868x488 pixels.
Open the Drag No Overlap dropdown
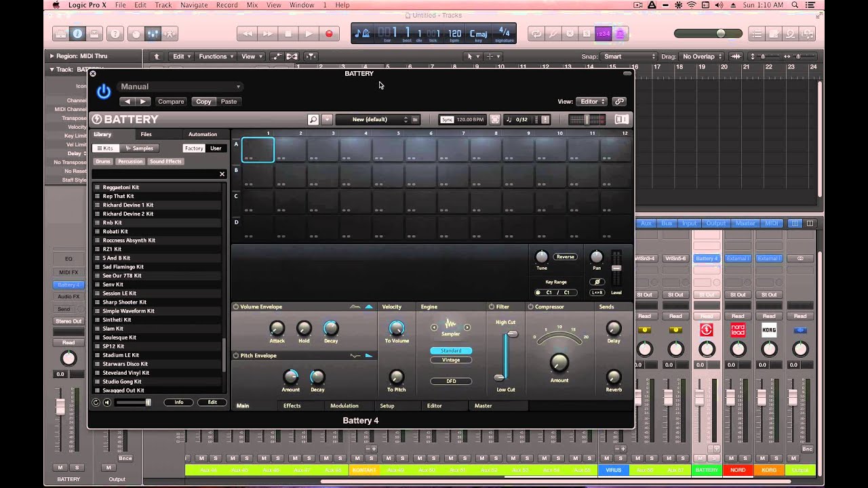[x=702, y=57]
